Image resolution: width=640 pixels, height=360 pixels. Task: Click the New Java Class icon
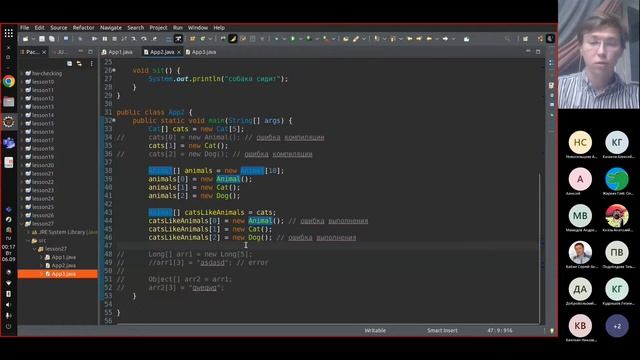point(202,39)
